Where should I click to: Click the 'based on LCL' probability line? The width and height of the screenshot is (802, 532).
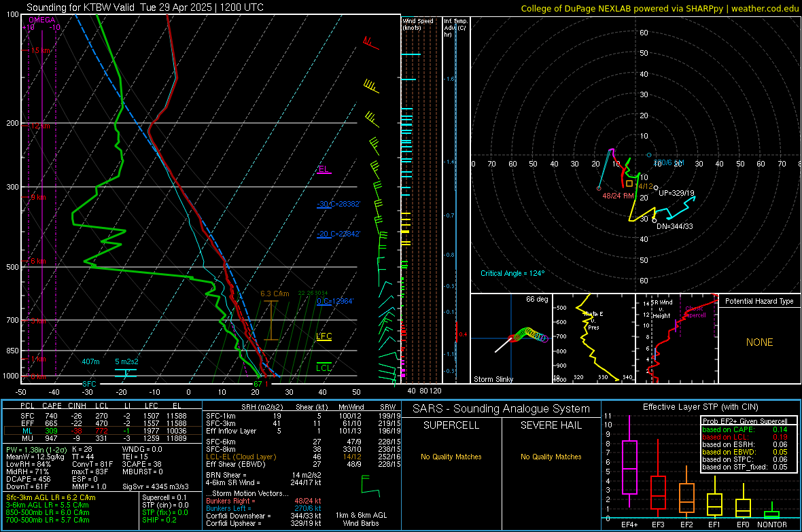pyautogui.click(x=745, y=437)
